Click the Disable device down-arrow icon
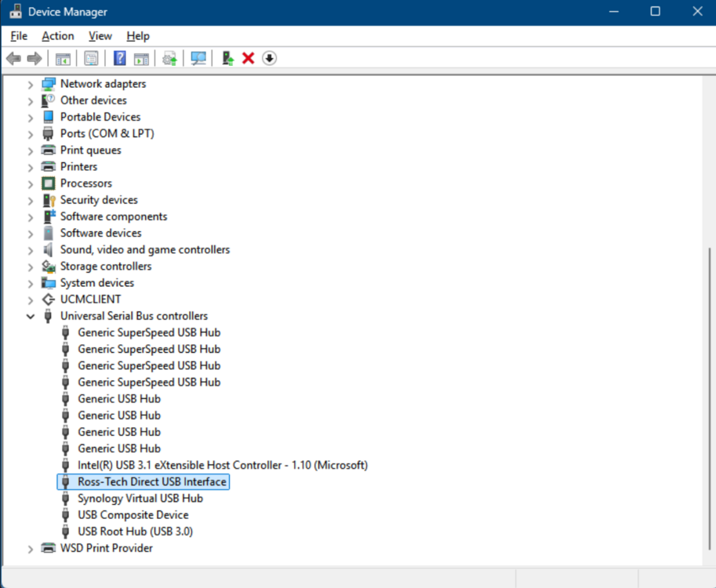Viewport: 716px width, 588px height. [270, 59]
